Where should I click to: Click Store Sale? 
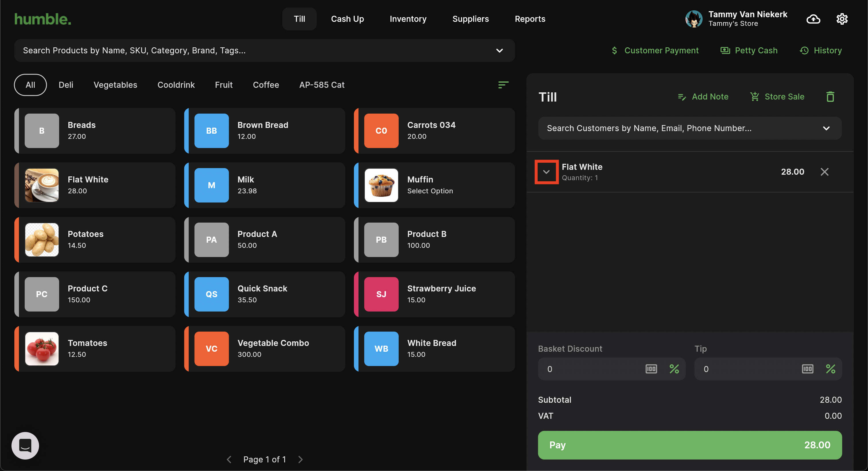777,97
